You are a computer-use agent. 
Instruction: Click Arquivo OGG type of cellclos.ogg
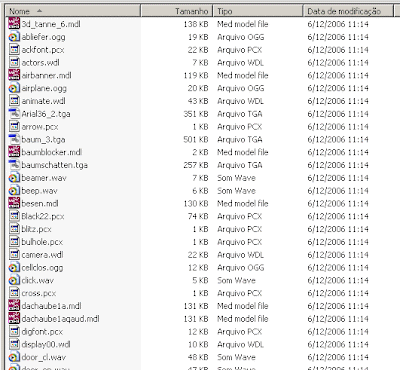pyautogui.click(x=240, y=268)
